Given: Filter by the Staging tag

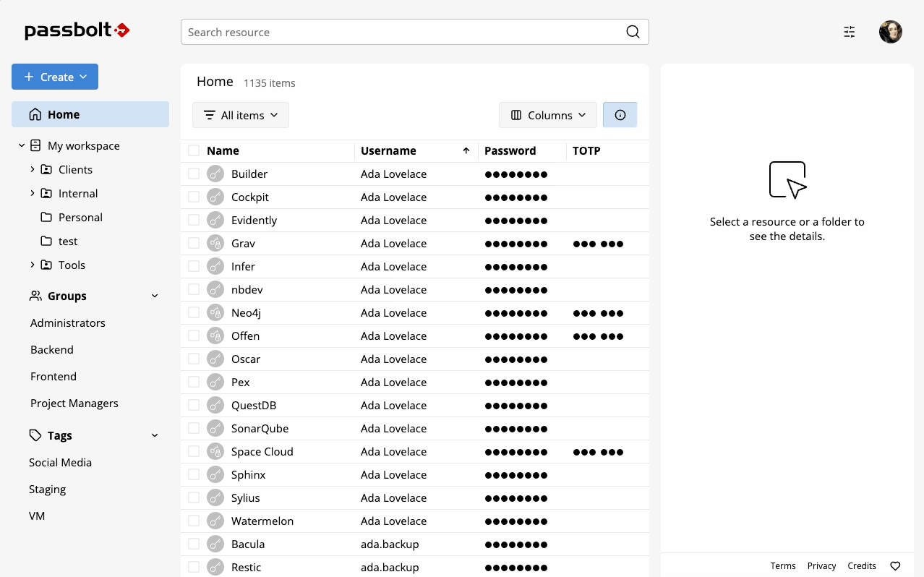Looking at the screenshot, I should point(47,489).
